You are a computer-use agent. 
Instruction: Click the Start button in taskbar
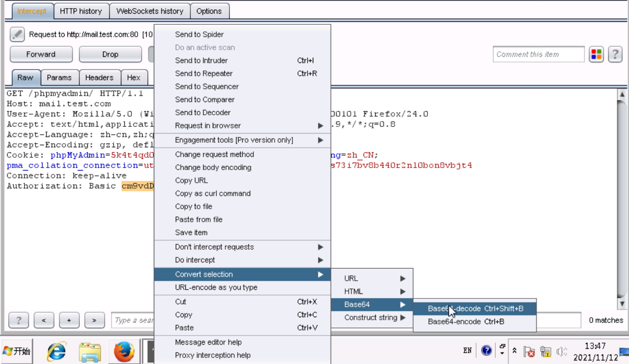point(17,351)
